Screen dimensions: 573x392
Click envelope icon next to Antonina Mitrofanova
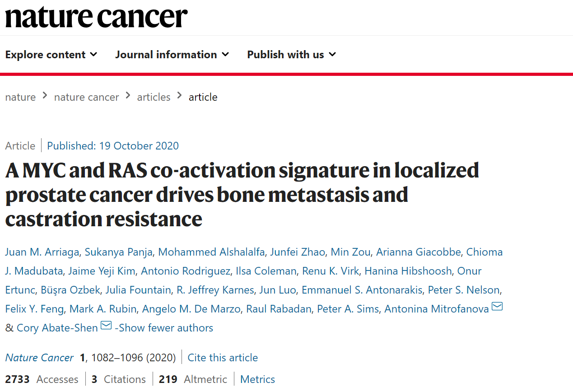[497, 307]
